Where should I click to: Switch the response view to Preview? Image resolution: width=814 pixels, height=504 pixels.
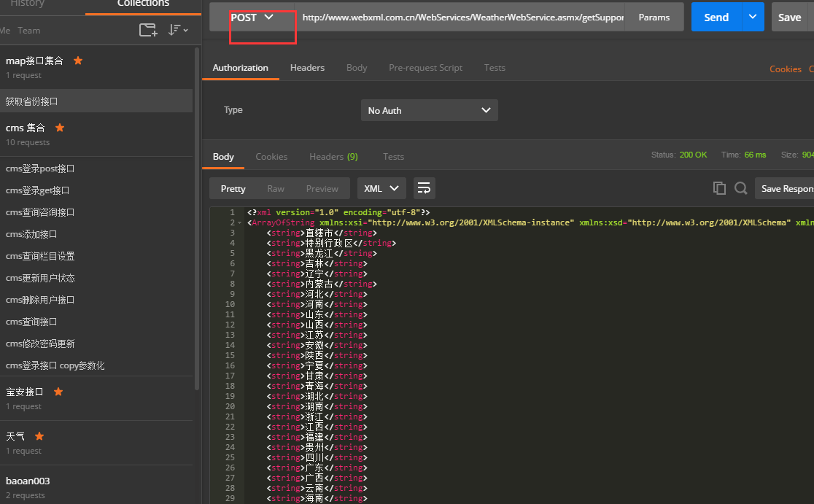tap(322, 189)
